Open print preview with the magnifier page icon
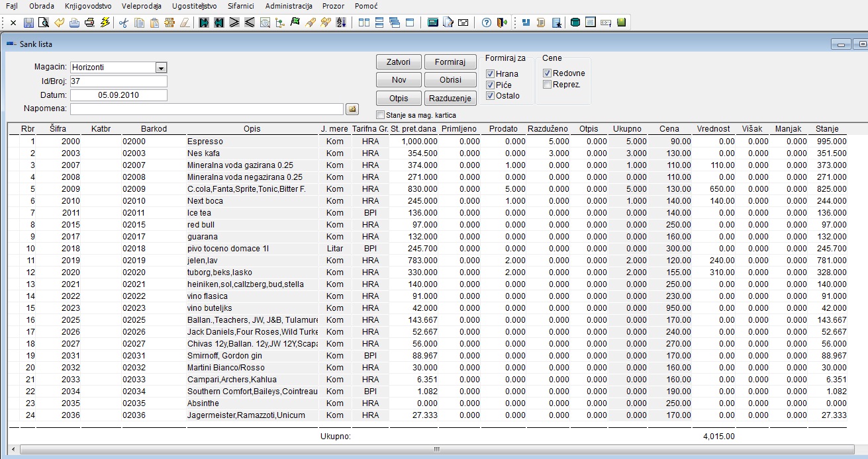868x459 pixels. [44, 22]
